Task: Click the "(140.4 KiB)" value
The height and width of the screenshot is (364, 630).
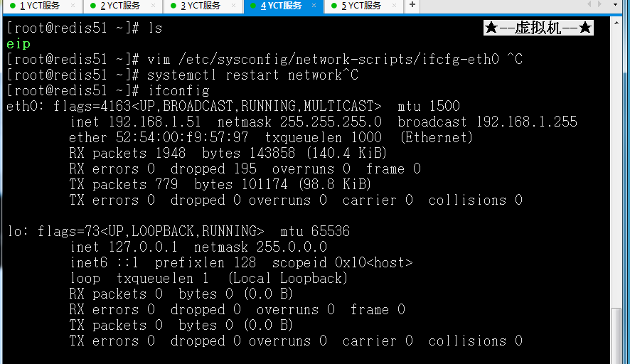Action: coord(346,154)
